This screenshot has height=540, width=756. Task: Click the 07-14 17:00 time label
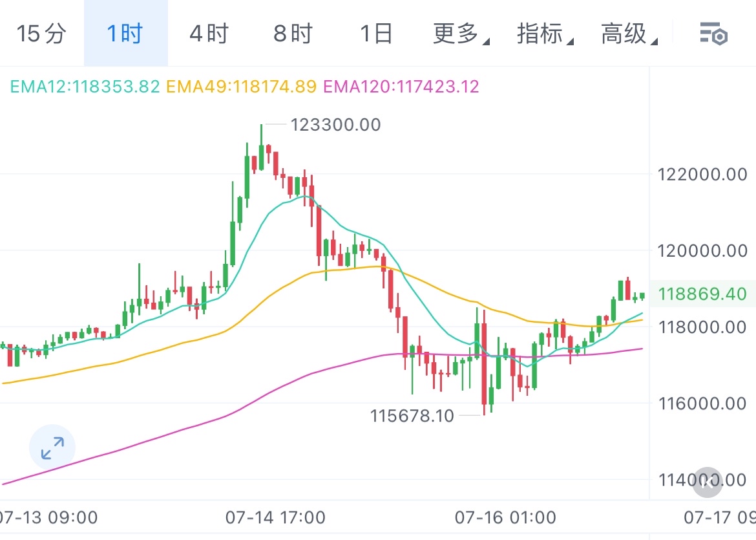click(x=275, y=517)
